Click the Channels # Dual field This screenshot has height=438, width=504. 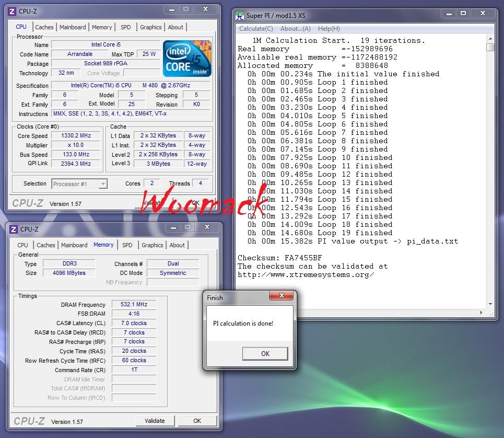(x=173, y=264)
